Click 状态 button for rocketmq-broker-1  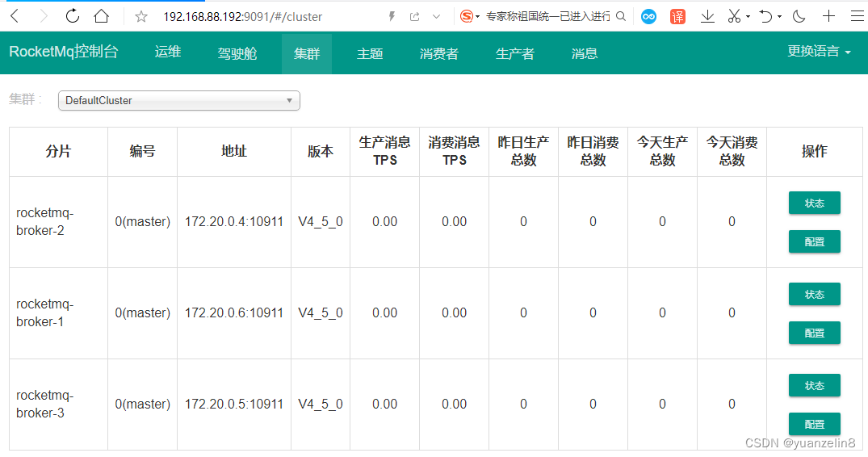814,295
